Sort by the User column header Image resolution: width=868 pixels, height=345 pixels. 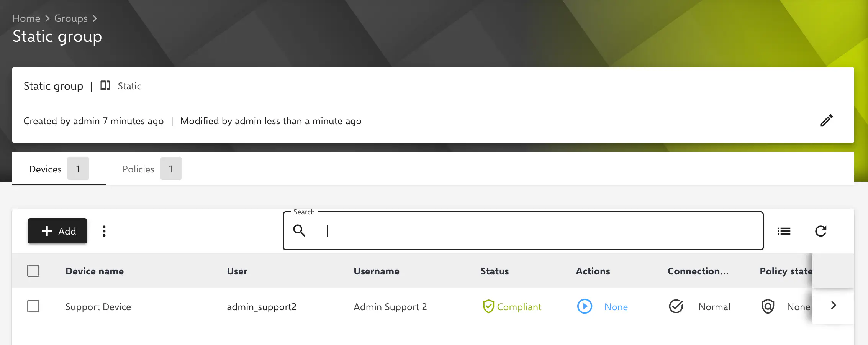(x=237, y=271)
